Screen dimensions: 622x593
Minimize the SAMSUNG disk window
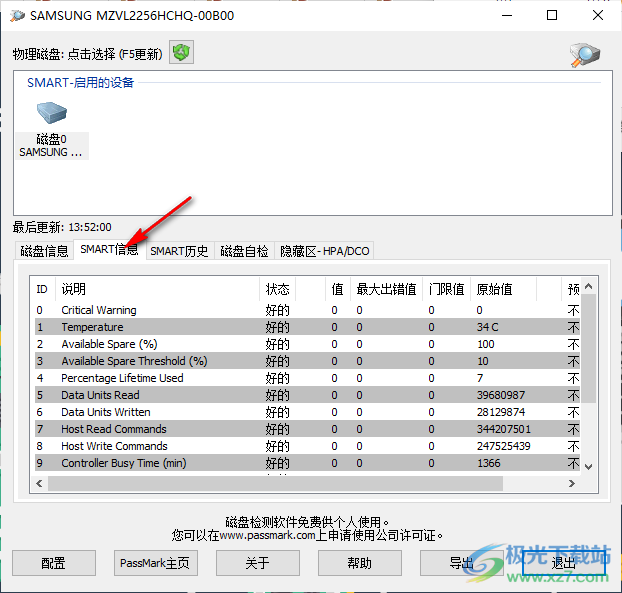(507, 15)
